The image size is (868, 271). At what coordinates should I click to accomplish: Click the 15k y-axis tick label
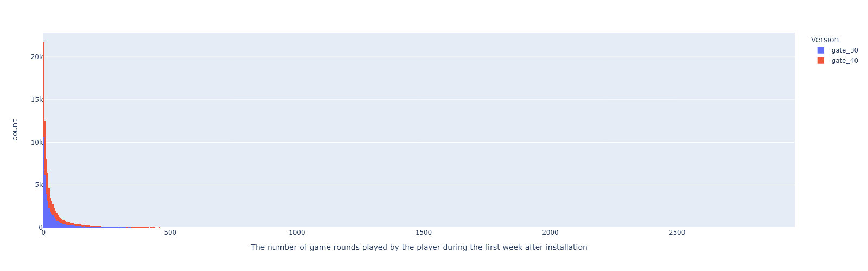[x=36, y=100]
